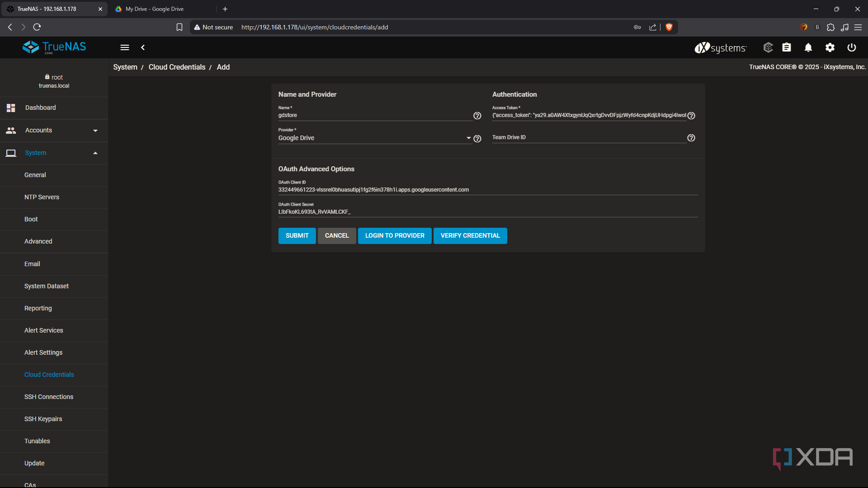Go to System breadcrumb link
868x488 pixels.
[125, 67]
